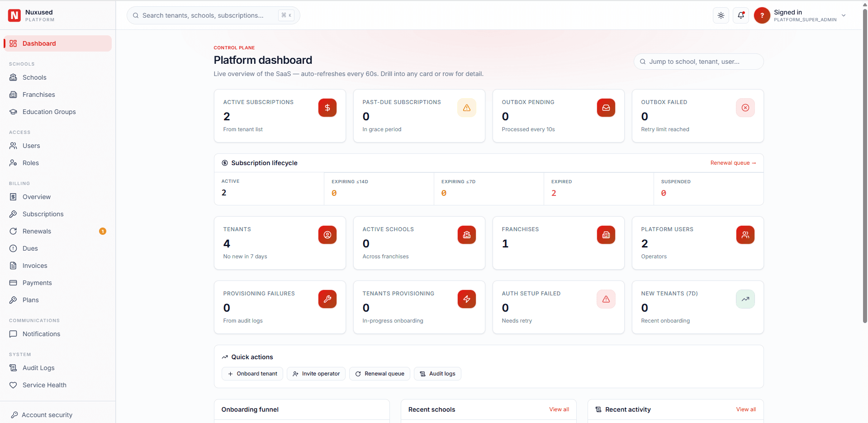
Task: Click the Renewals refresh icon in sidebar
Action: [x=13, y=231]
